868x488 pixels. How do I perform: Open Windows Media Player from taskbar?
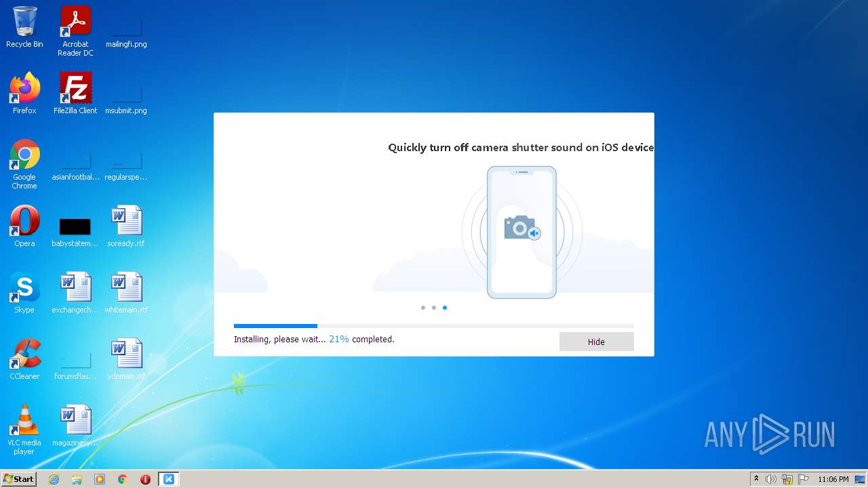[x=100, y=479]
